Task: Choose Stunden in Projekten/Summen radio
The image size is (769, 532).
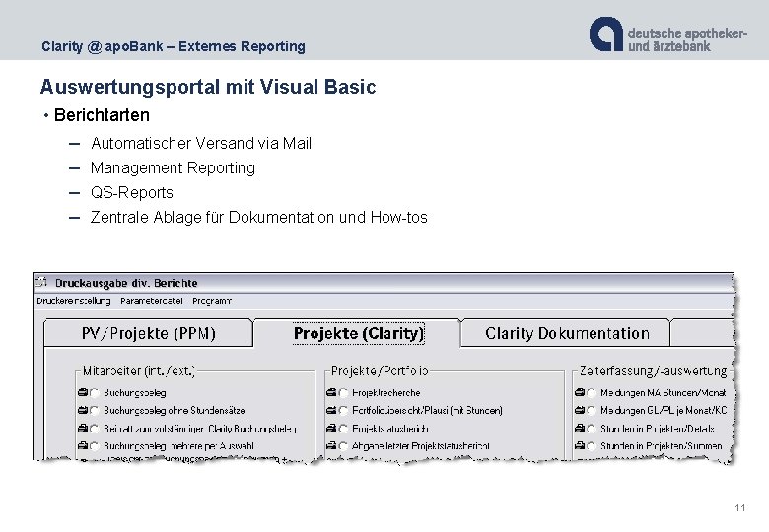Action: click(x=592, y=446)
